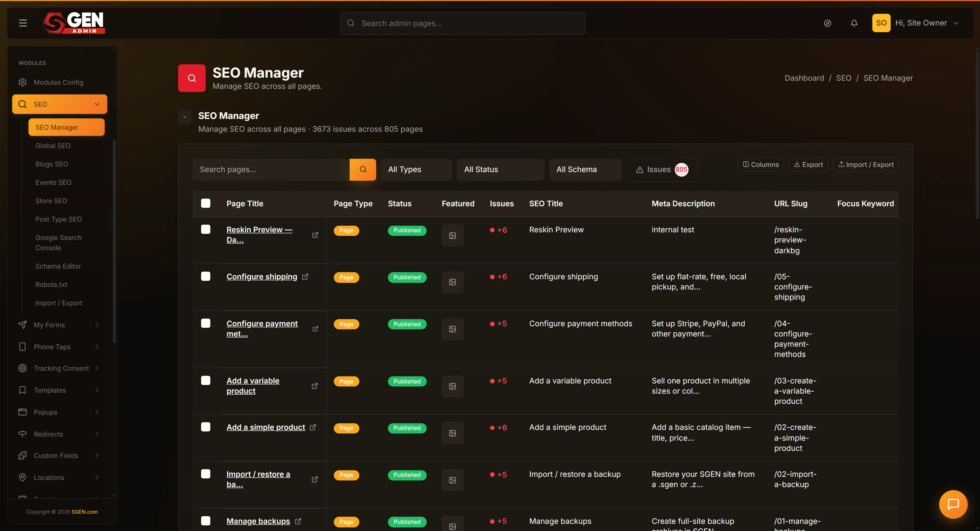The height and width of the screenshot is (531, 980).
Task: Open Configure payment methods external link icon
Action: coord(315,329)
